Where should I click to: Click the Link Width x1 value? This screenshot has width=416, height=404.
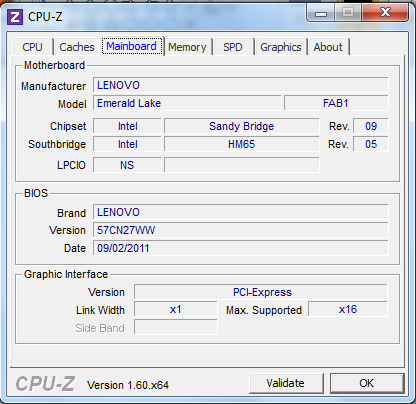(176, 310)
